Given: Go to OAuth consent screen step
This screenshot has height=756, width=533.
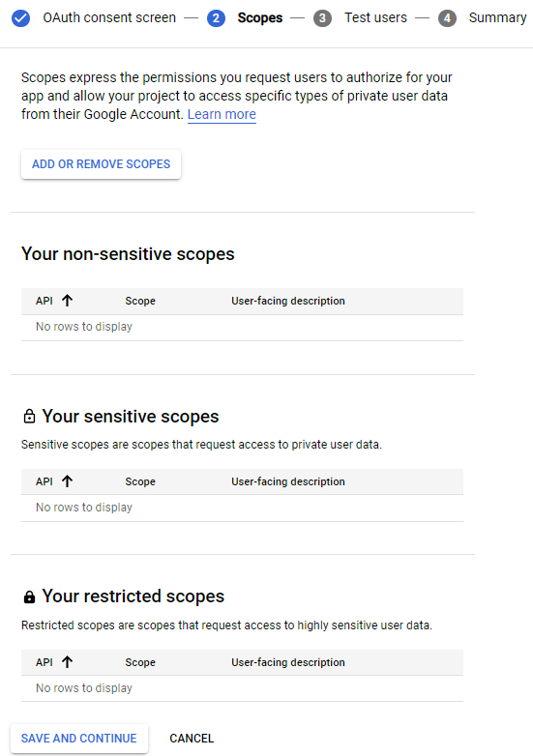Looking at the screenshot, I should click(x=109, y=17).
